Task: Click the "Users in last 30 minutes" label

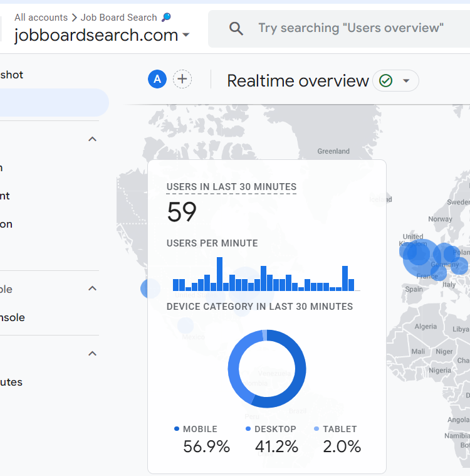Action: (231, 187)
